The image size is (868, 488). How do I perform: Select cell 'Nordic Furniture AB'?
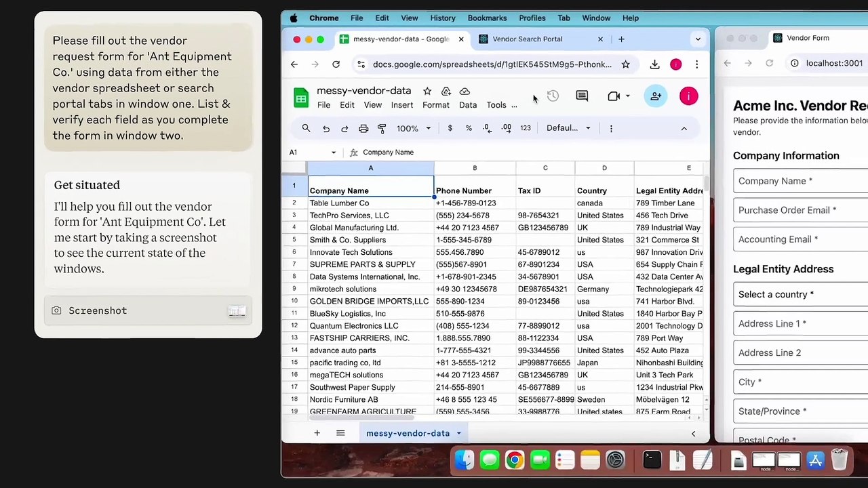370,399
